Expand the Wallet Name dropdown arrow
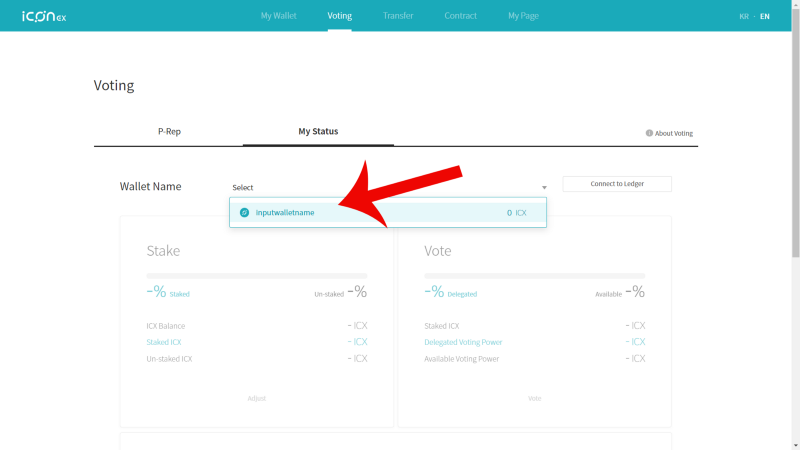 tap(544, 188)
